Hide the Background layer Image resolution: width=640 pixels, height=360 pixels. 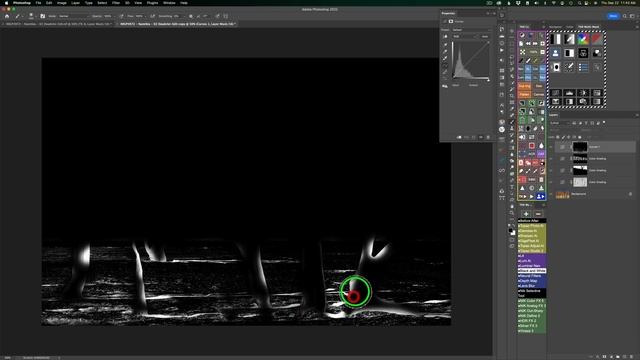551,194
